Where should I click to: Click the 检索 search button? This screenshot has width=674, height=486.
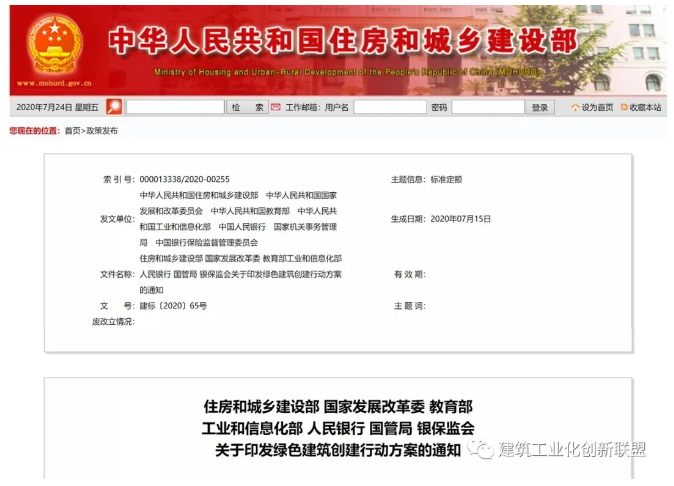tap(248, 107)
